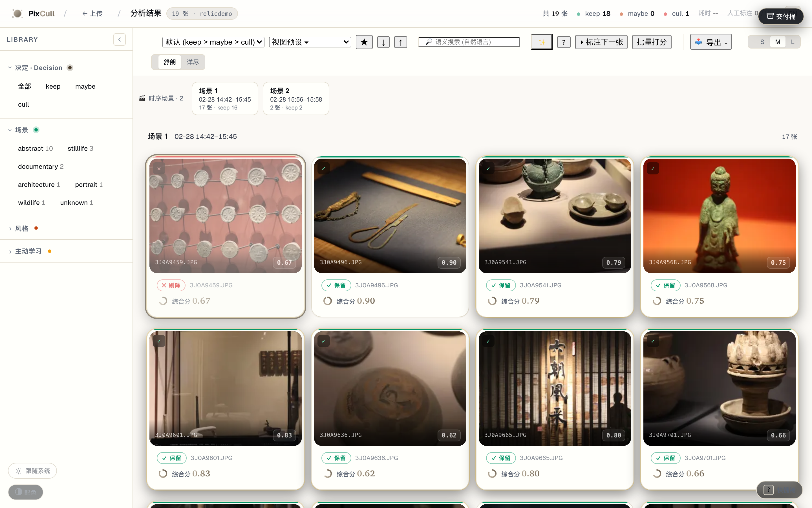The image size is (812, 508).
Task: Jump to 场景 2 scene card
Action: click(x=296, y=98)
